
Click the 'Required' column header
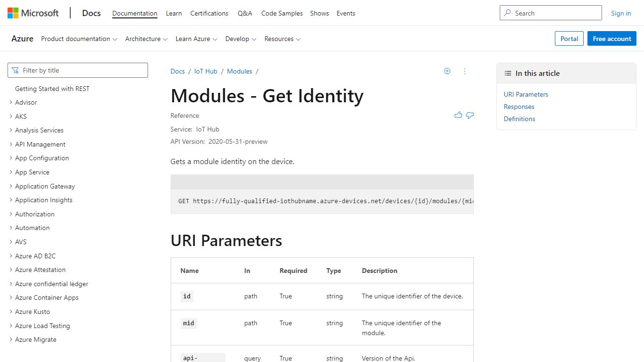pyautogui.click(x=293, y=271)
